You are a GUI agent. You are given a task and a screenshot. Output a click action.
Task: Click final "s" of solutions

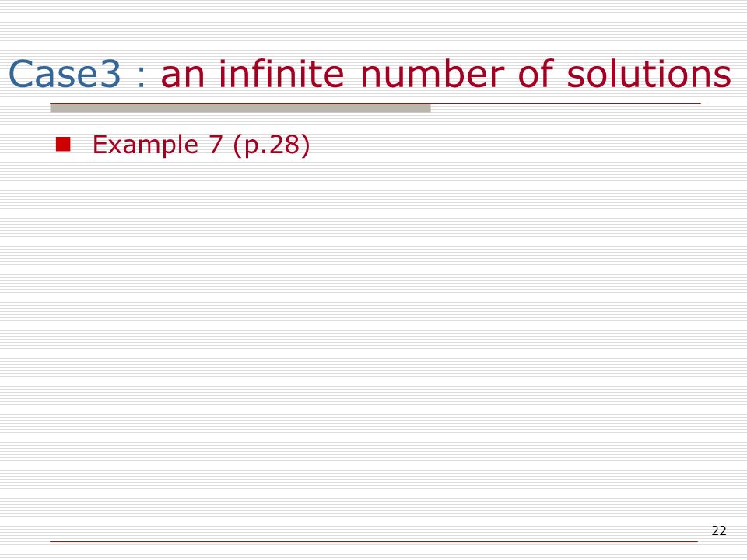click(722, 78)
